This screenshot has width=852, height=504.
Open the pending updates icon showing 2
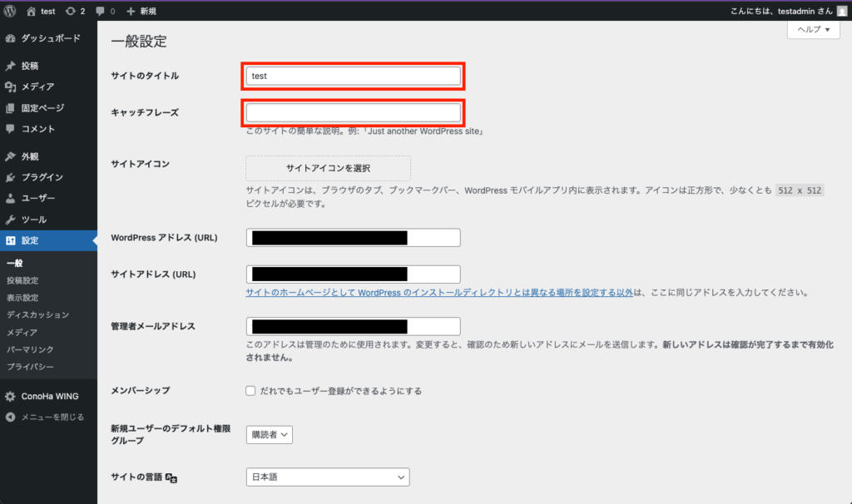tap(70, 11)
